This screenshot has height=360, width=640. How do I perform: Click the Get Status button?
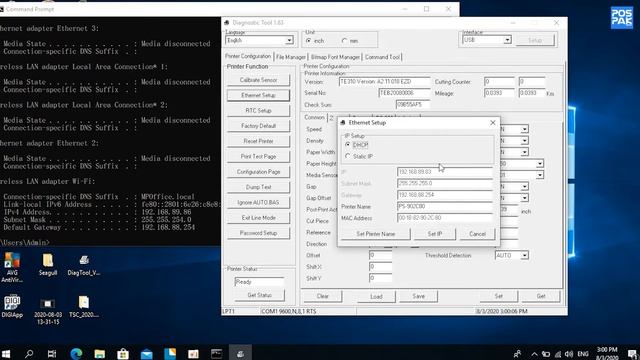pos(260,295)
